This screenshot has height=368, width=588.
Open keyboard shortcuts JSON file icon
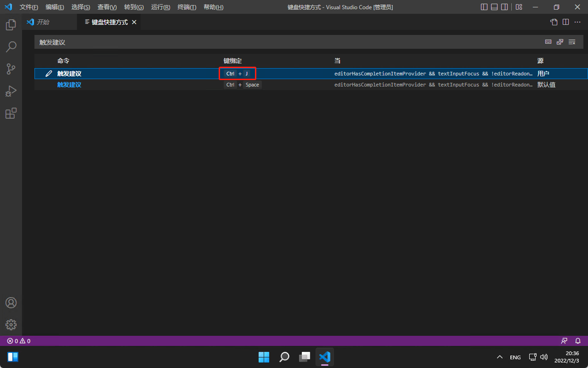point(554,22)
